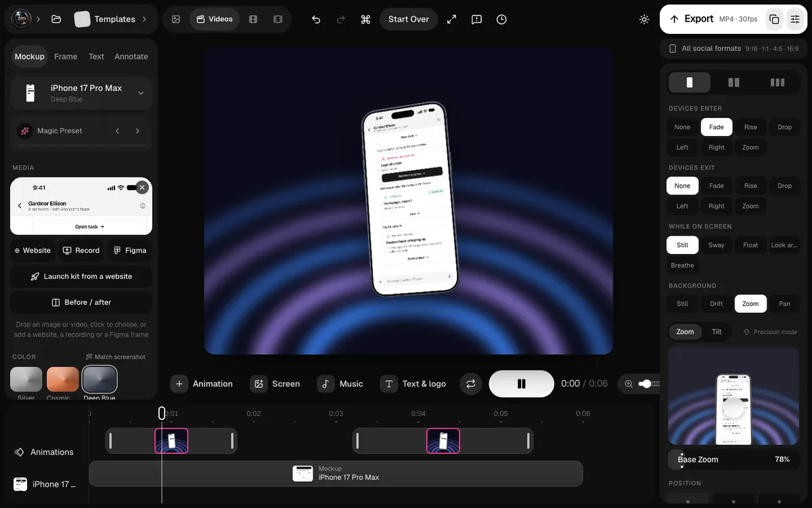The image size is (812, 508).
Task: Open the feedback message icon
Action: [476, 19]
